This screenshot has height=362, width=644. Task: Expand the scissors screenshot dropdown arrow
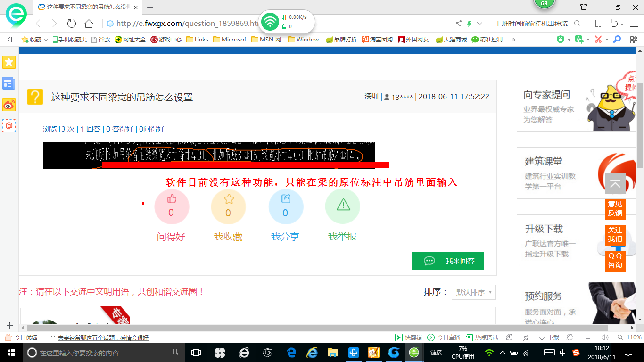(x=607, y=40)
